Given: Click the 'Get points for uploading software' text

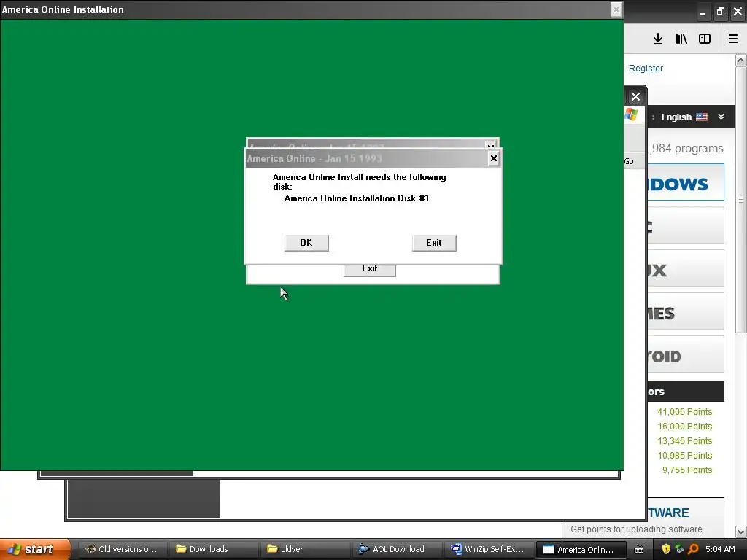Looking at the screenshot, I should coord(636,529).
